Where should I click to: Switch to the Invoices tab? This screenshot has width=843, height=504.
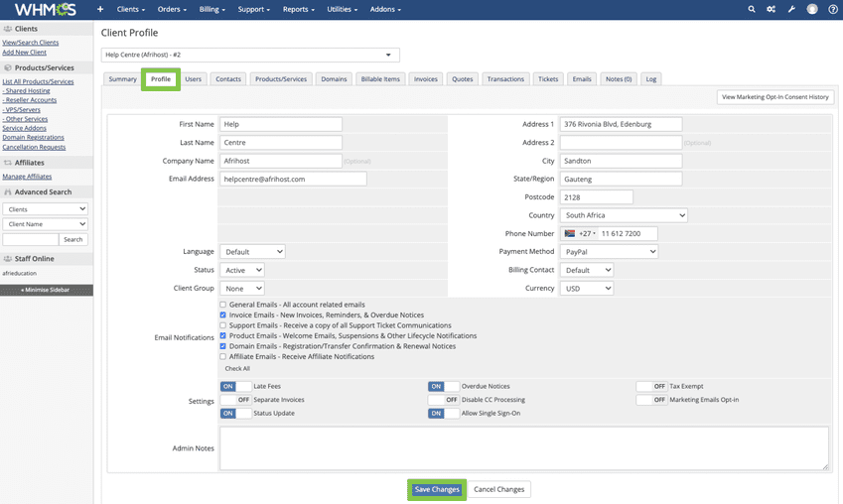pos(425,79)
